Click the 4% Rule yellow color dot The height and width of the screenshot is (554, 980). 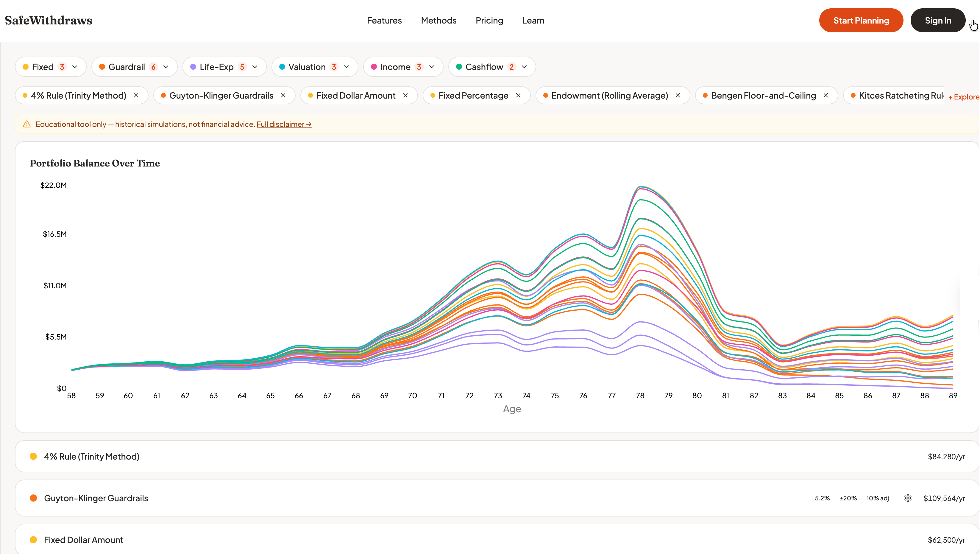point(33,456)
